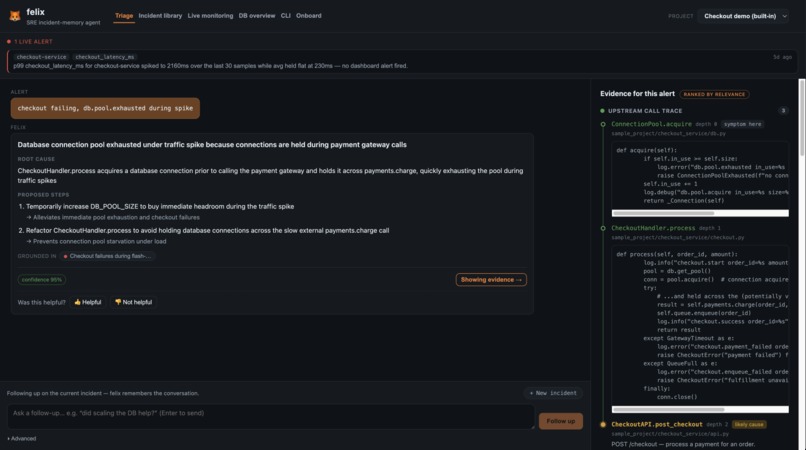Click the CheckoutHandler.process code horizontal scrollbar
Image resolution: width=806 pixels, height=450 pixels.
click(668, 410)
